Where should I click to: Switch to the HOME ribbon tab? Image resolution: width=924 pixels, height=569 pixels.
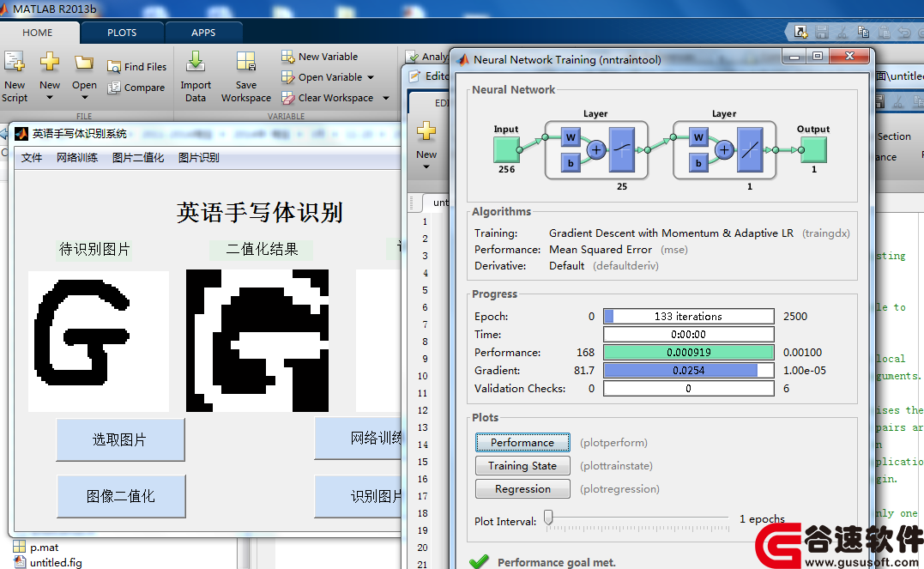pyautogui.click(x=38, y=33)
